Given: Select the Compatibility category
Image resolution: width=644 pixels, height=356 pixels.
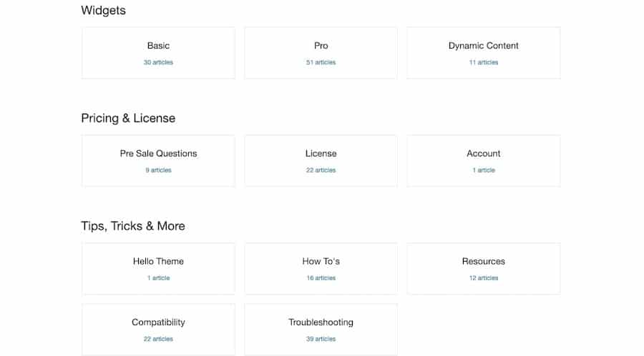Looking at the screenshot, I should [158, 322].
